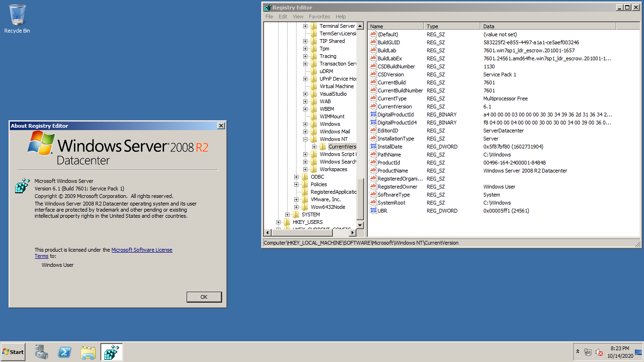Click the Server Manager taskbar icon

point(41,352)
